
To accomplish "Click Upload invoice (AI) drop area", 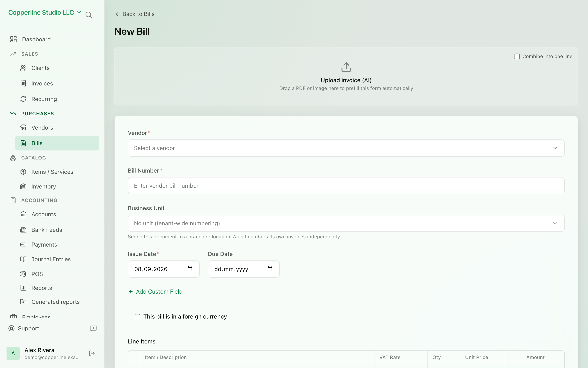I will pos(346,76).
